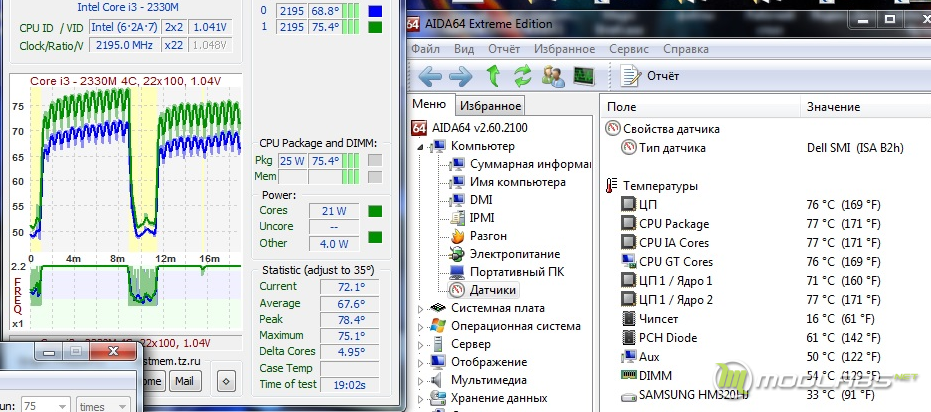This screenshot has height=412, width=931.
Task: Expand Системная плата node
Action: point(420,309)
